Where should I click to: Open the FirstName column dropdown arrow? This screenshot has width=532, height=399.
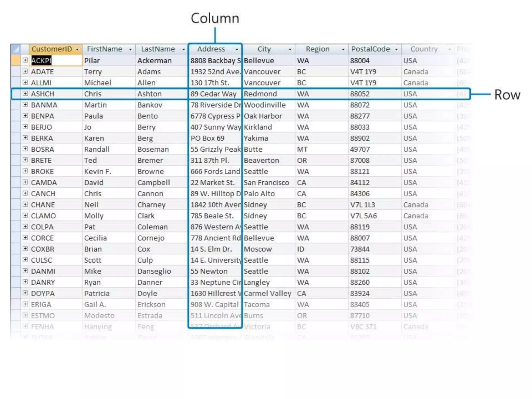[x=130, y=49]
